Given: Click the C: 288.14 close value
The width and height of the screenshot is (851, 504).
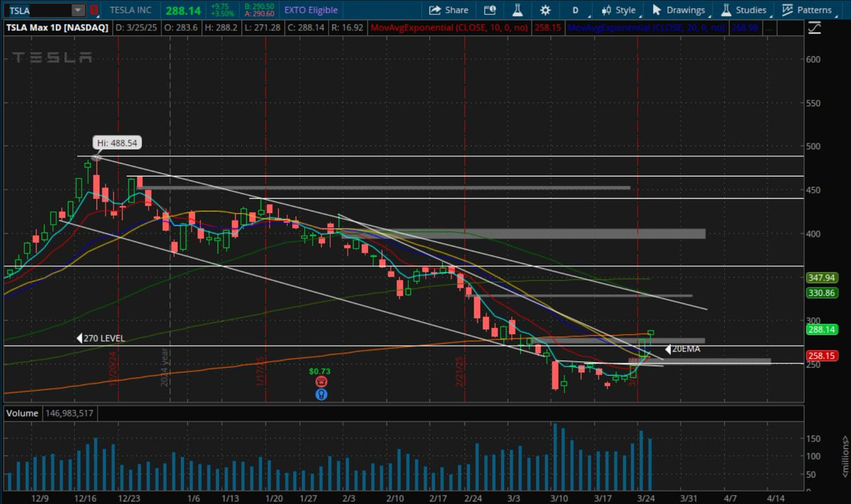Looking at the screenshot, I should pyautogui.click(x=306, y=28).
